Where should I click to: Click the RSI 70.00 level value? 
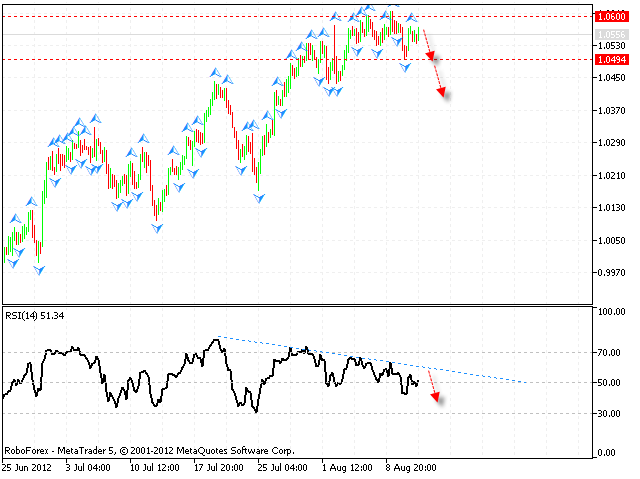(608, 353)
